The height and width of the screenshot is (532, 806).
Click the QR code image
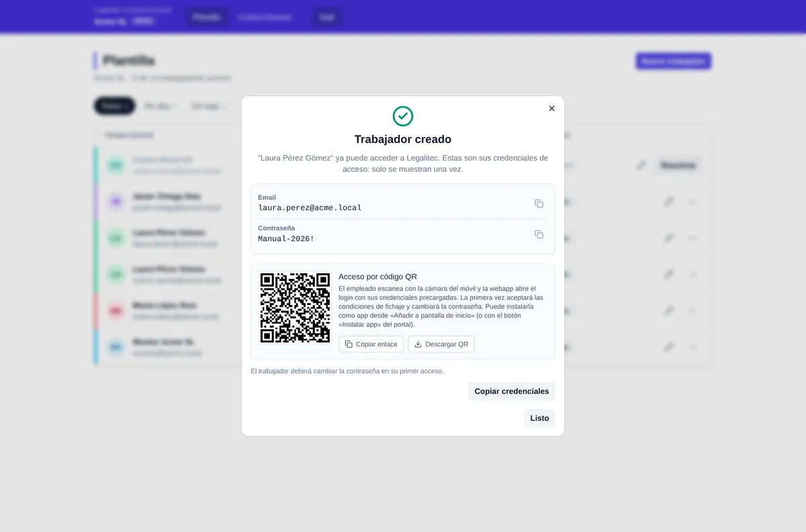295,308
